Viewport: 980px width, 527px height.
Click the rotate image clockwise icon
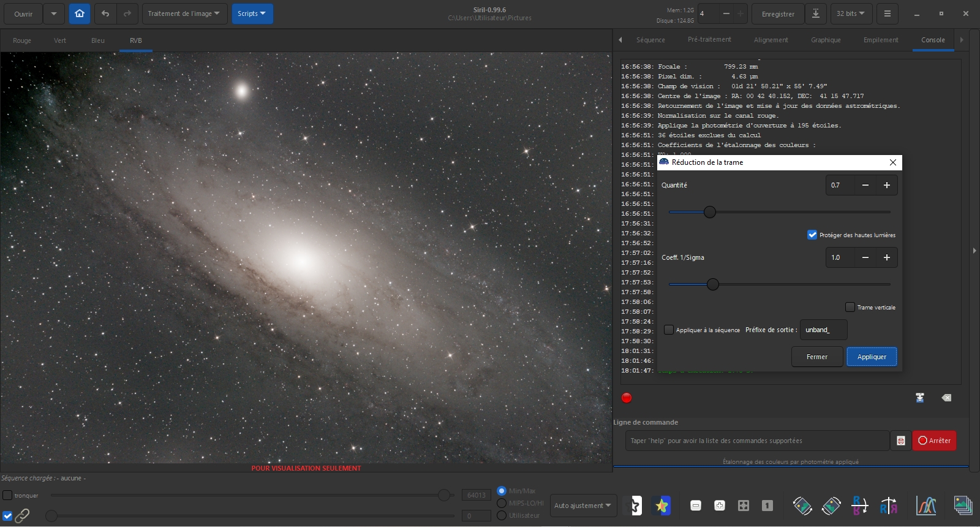pyautogui.click(x=831, y=506)
